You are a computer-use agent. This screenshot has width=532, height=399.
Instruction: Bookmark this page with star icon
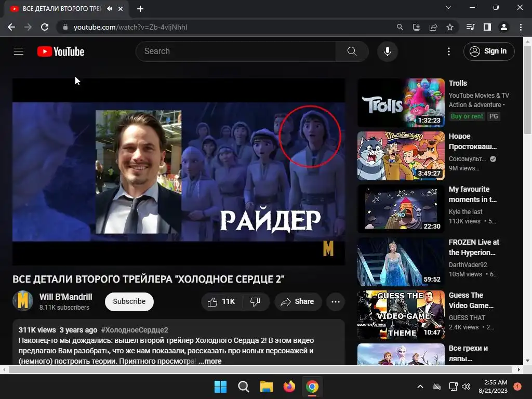pos(450,27)
